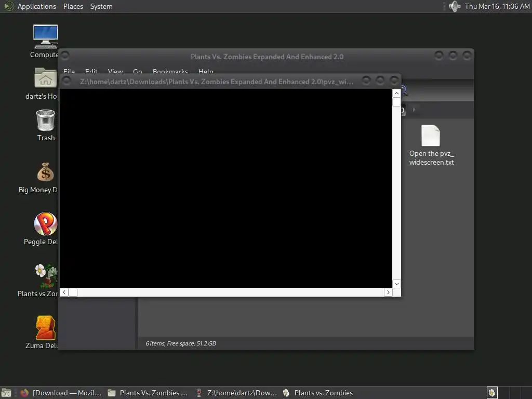Open the Help menu in file manager

[206, 71]
